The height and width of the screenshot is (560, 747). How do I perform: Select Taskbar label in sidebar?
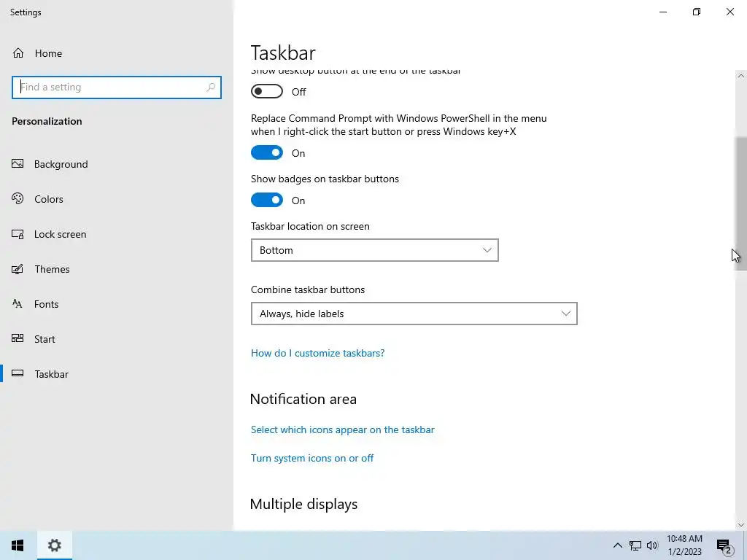coord(52,374)
